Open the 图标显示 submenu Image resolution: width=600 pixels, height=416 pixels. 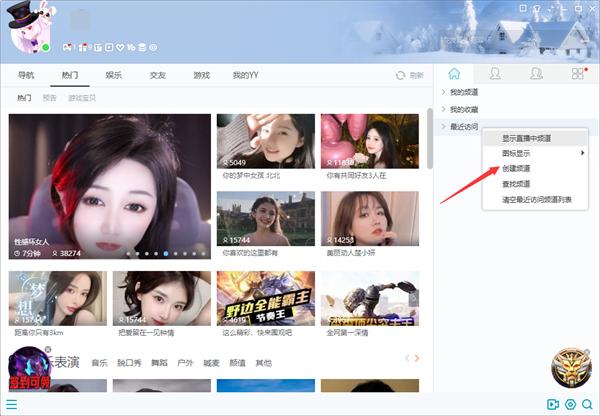tap(540, 153)
